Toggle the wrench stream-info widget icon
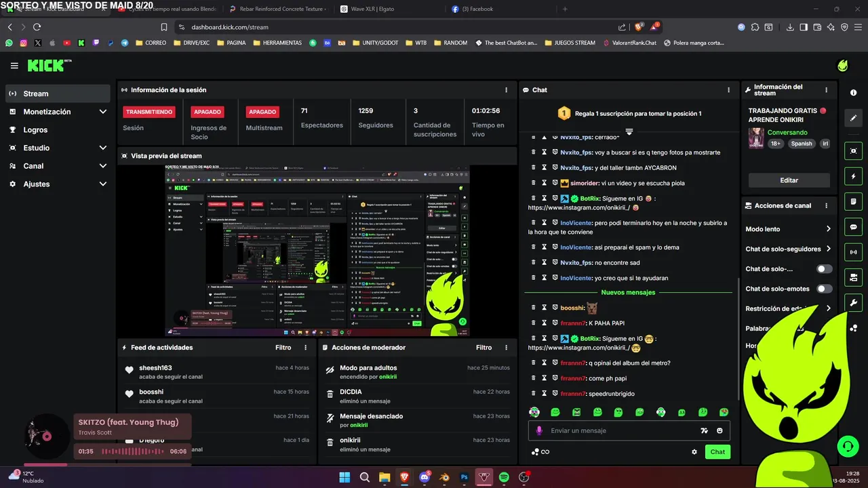Viewport: 868px width, 488px height. [x=853, y=302]
